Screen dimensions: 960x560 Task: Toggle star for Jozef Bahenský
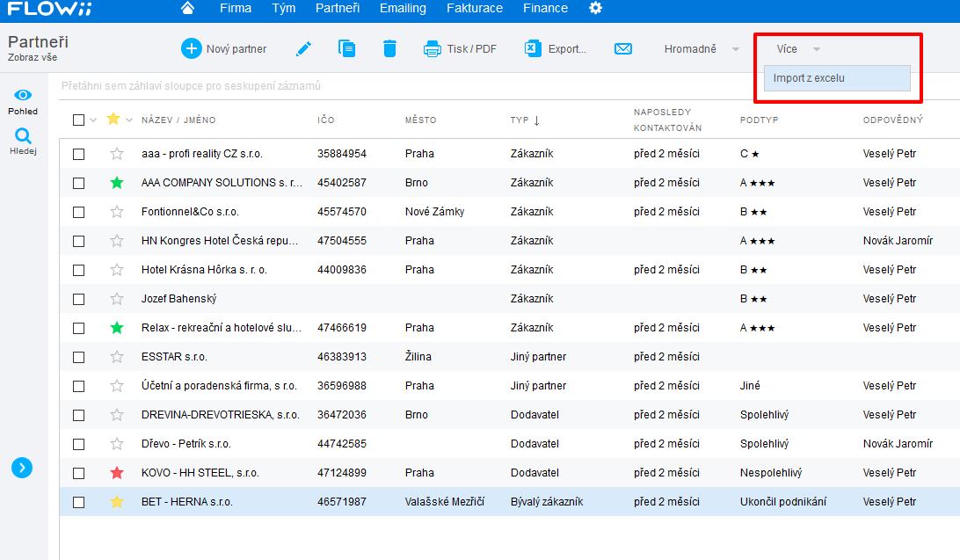117,299
